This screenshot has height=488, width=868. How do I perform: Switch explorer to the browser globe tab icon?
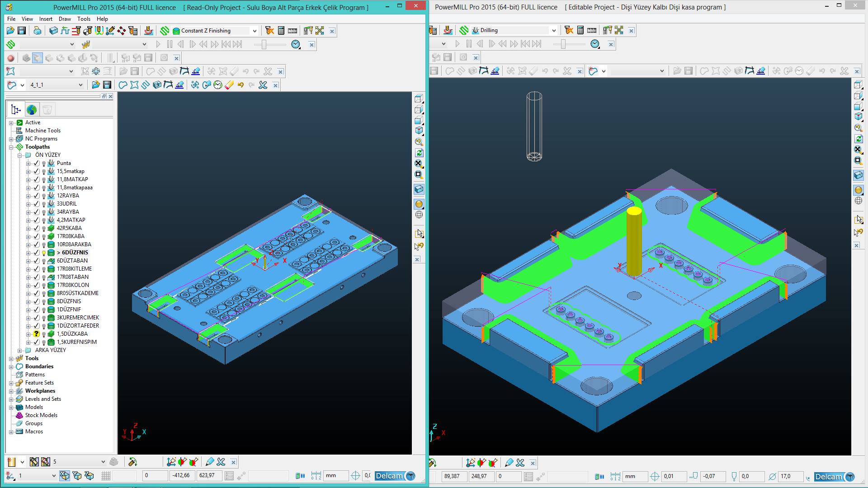point(32,109)
